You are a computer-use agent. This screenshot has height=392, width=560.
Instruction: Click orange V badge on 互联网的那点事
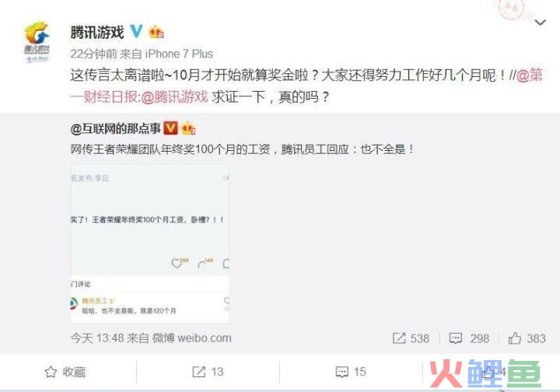[x=170, y=128]
